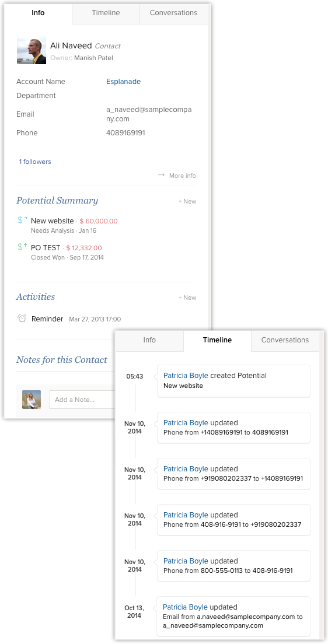
Task: Open Ali Naveed's contact photo
Action: tap(32, 51)
